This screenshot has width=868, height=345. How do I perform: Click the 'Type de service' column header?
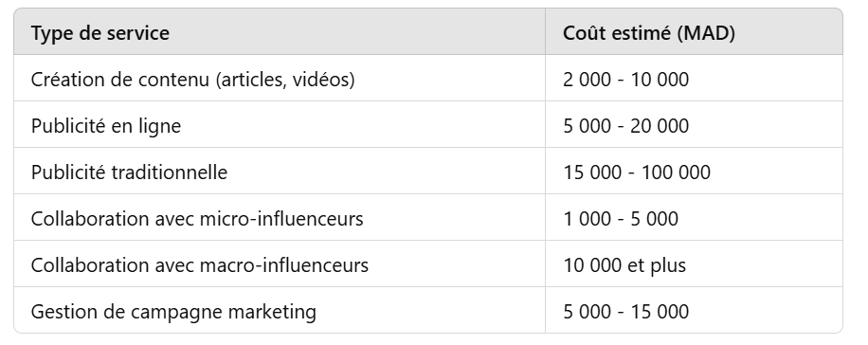pos(280,31)
